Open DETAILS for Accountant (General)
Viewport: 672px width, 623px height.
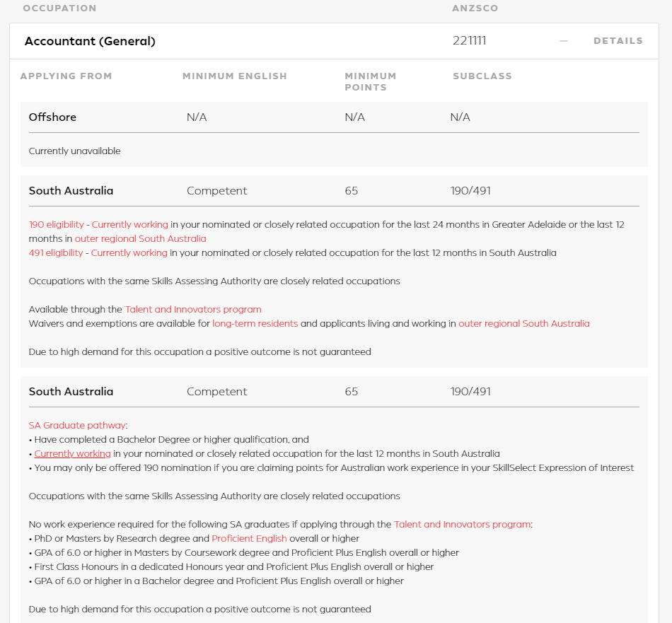[x=618, y=41]
